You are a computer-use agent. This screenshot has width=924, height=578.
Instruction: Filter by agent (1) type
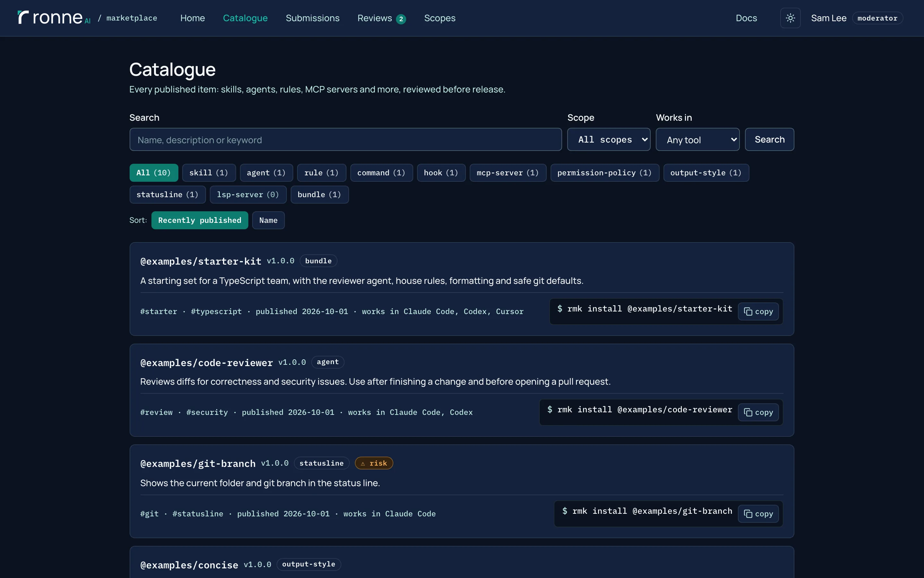click(266, 173)
